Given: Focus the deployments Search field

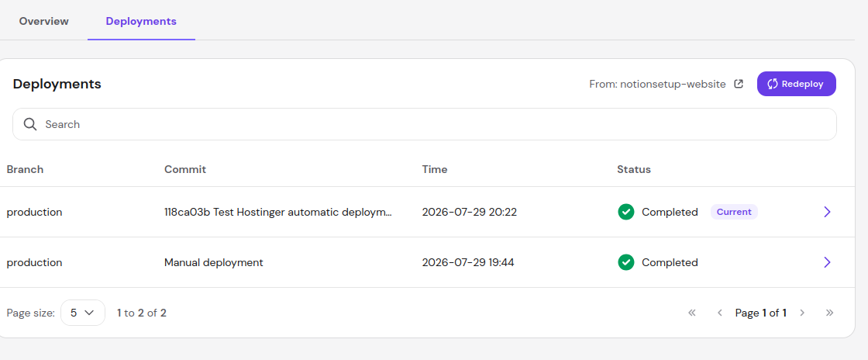Looking at the screenshot, I should (x=425, y=124).
